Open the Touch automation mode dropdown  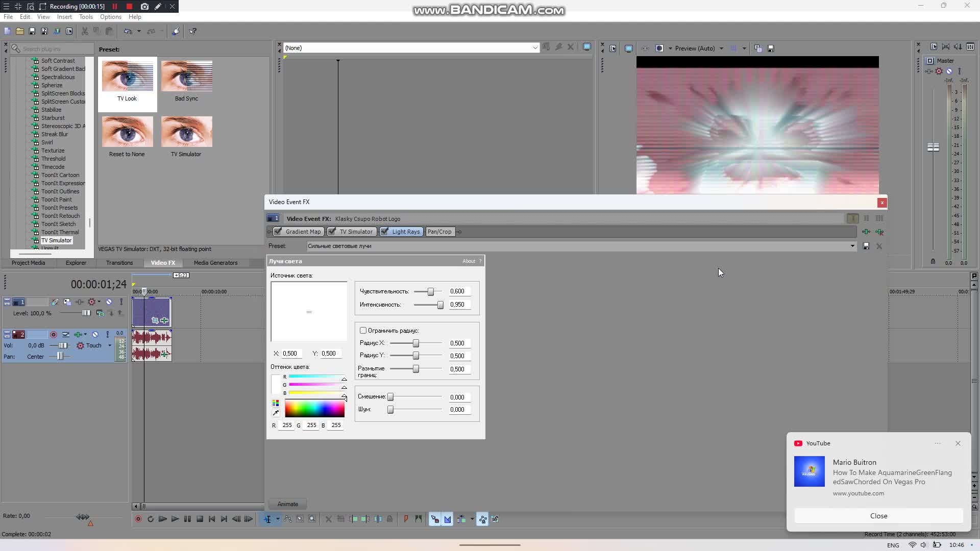pyautogui.click(x=110, y=345)
